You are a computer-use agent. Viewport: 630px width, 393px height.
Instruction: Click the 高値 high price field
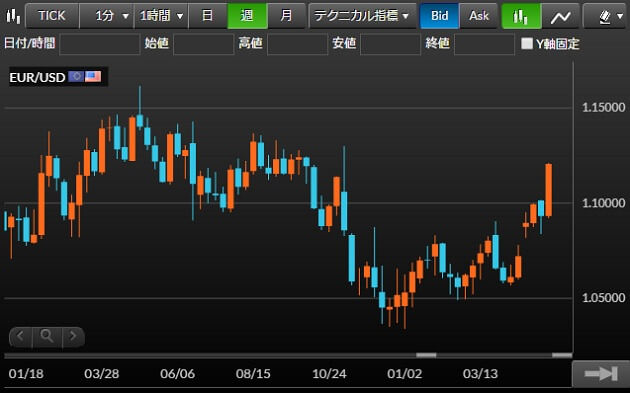tap(297, 44)
